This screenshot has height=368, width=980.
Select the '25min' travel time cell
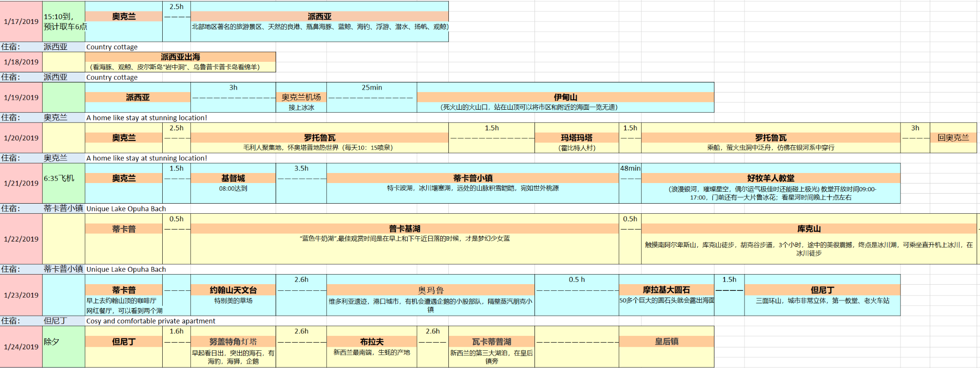[x=372, y=87]
